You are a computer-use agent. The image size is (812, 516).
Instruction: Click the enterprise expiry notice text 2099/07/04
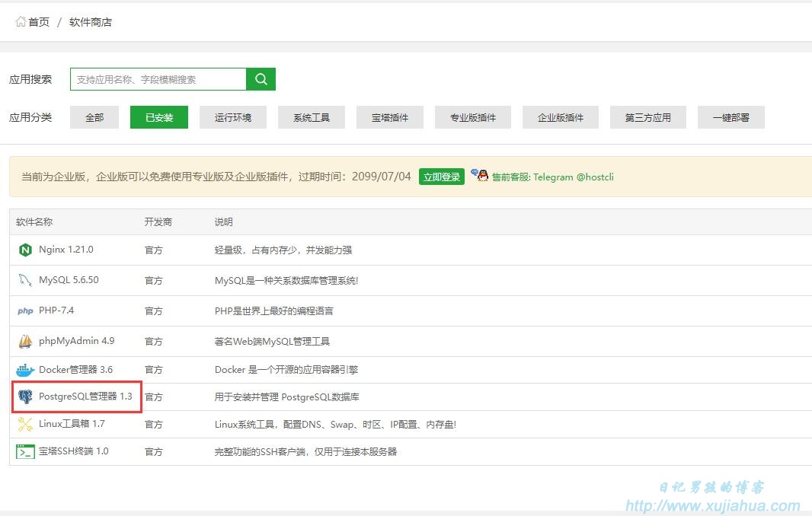(x=216, y=177)
